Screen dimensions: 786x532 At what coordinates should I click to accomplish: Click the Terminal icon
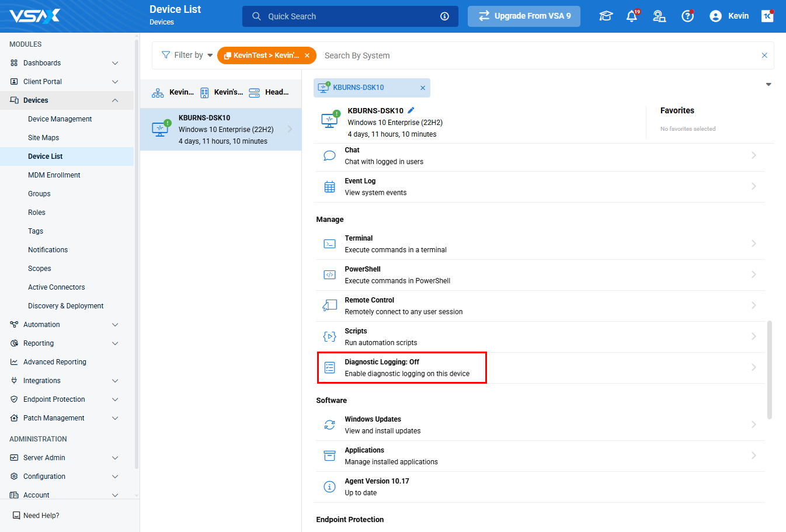coord(329,244)
